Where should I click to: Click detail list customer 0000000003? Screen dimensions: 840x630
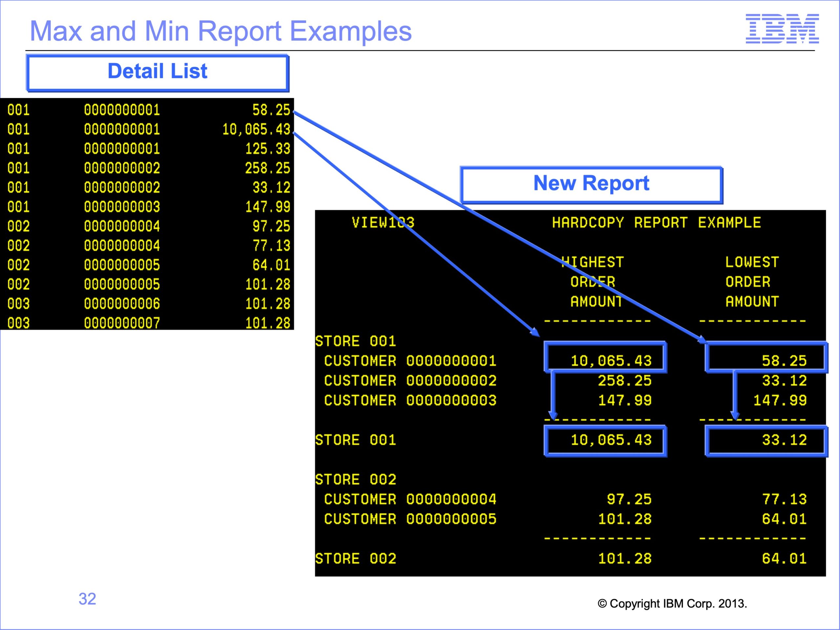122,207
